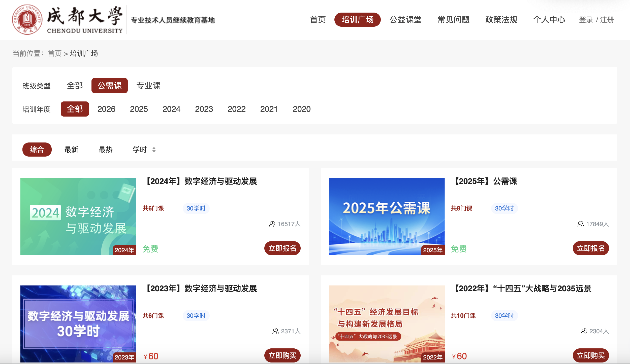This screenshot has height=364, width=630.
Task: Click enrollment people icon beside 2371人
Action: pyautogui.click(x=275, y=331)
